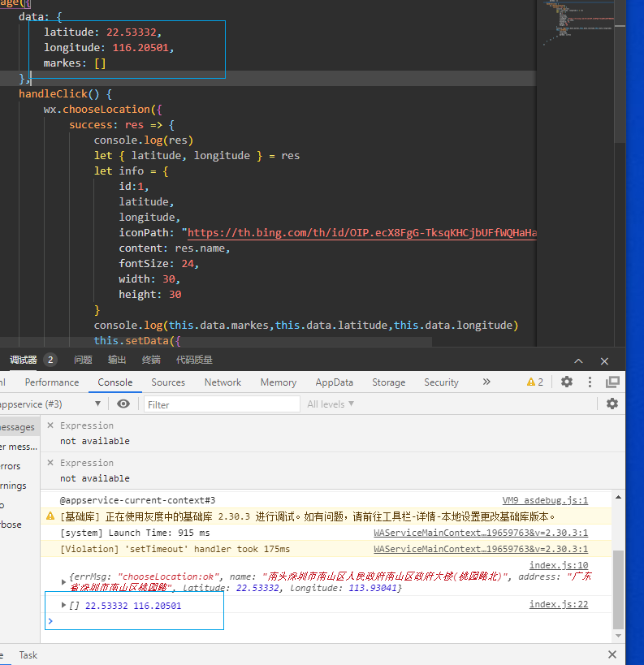This screenshot has width=644, height=665.
Task: Collapse the debugger panel with the up chevron
Action: tap(578, 361)
